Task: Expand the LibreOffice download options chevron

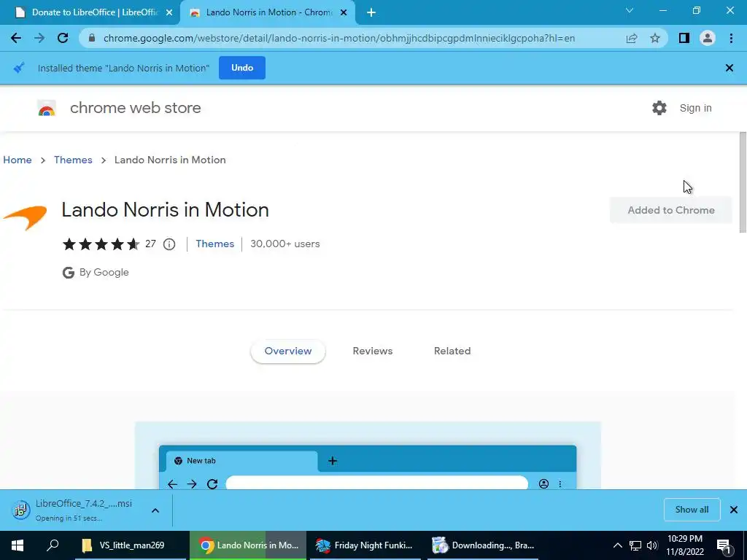Action: coord(155,510)
